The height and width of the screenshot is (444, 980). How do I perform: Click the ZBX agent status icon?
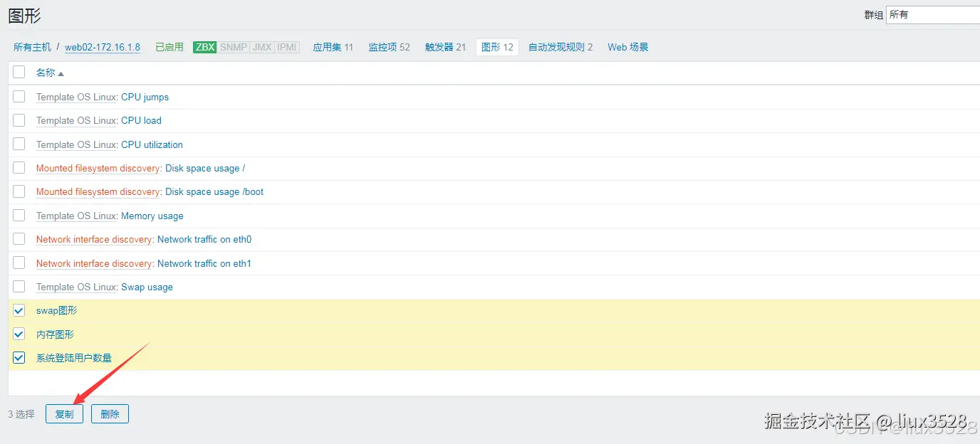(204, 47)
